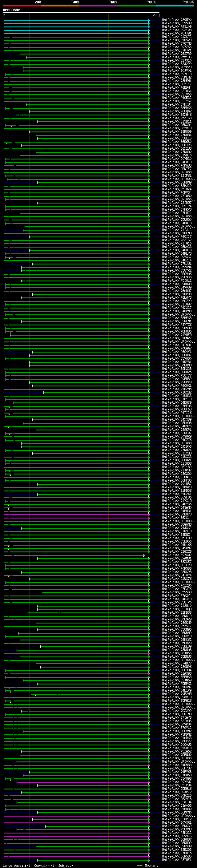The width and height of the screenshot is (197, 868).
Task: Select the UniRef100_Q5WTV0 label
Action: pyautogui.click(x=177, y=603)
